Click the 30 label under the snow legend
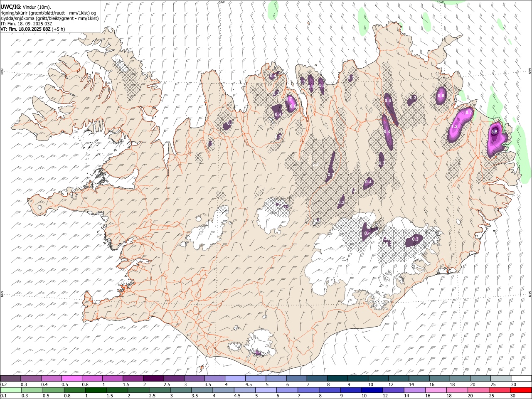 pyautogui.click(x=514, y=384)
